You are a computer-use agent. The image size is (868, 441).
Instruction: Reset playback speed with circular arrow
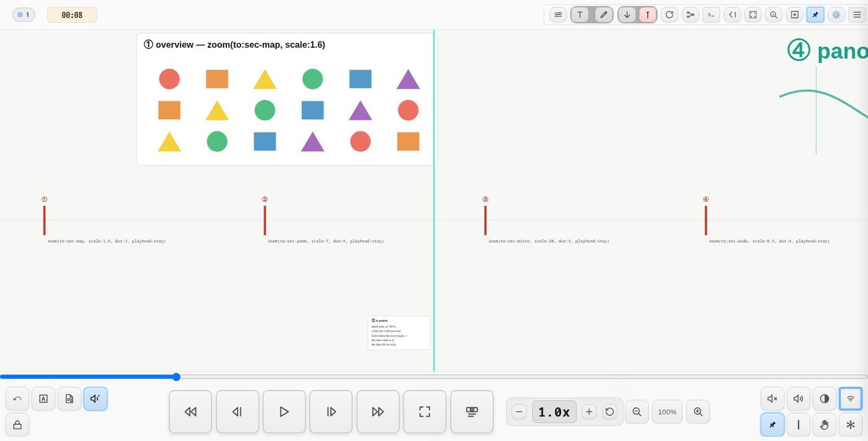pos(609,412)
